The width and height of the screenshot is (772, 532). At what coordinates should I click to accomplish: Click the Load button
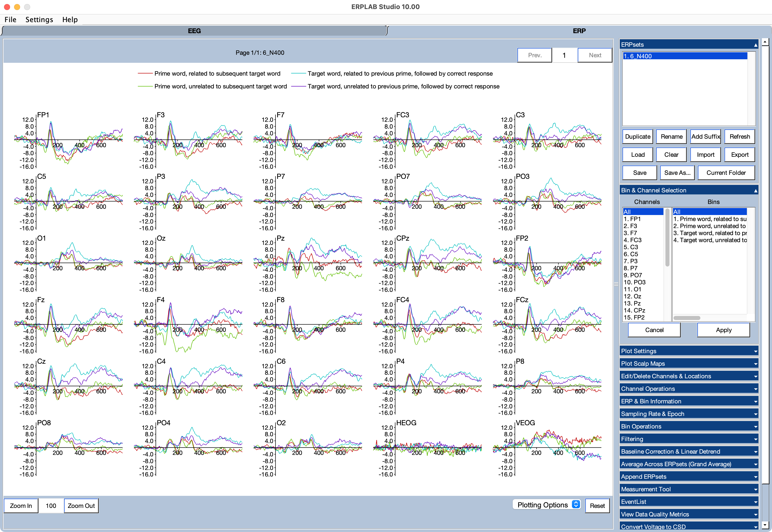click(x=638, y=154)
